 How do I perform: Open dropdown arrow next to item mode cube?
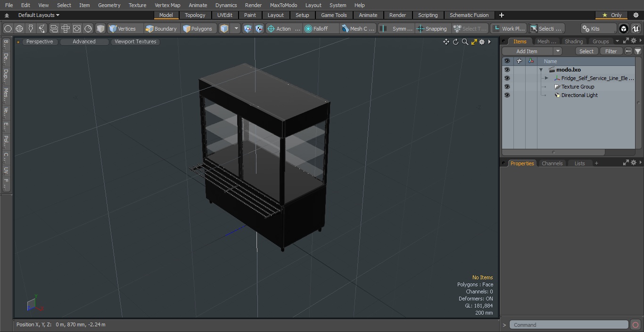(x=236, y=29)
